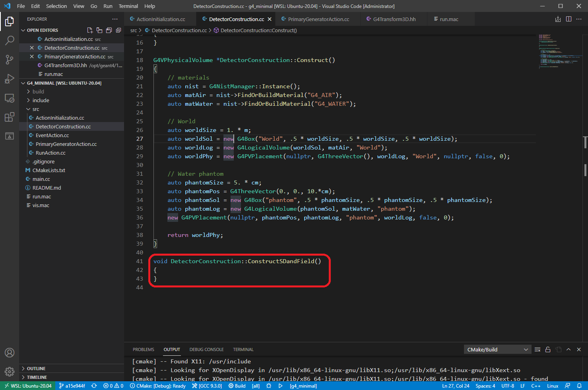Screen dimensions: 588x390
Task: Open the Terminal menu in the menu bar
Action: coord(128,6)
